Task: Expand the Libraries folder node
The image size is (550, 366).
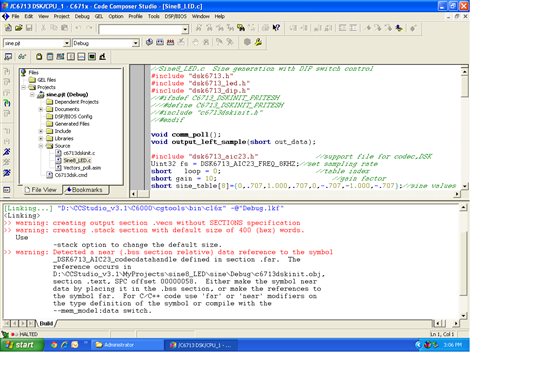Action: click(x=41, y=138)
